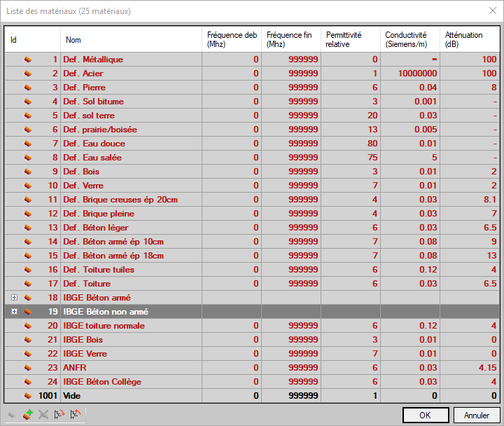The width and height of the screenshot is (504, 426).
Task: Select the Def. Acier name
Action: tap(83, 74)
